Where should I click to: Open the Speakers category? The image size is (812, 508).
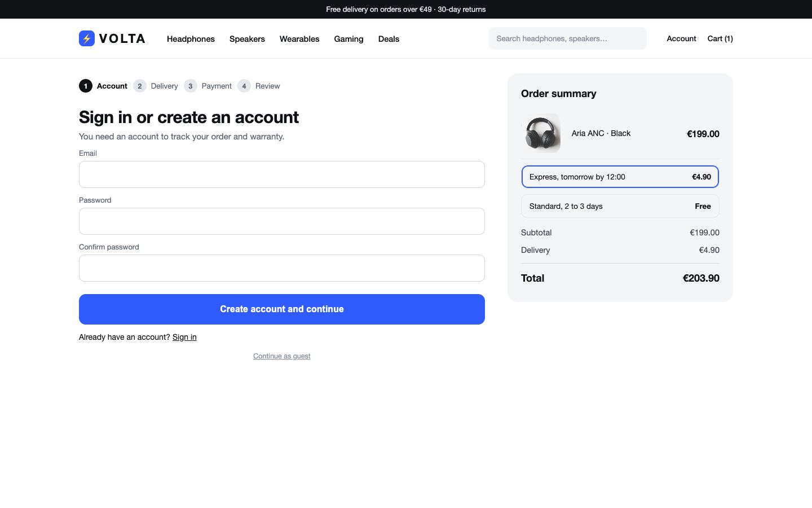tap(247, 39)
